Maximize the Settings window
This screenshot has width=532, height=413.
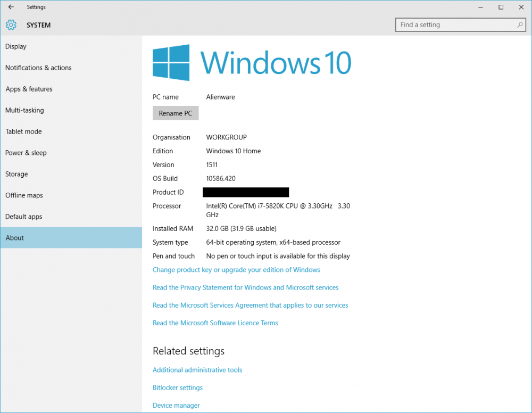click(x=501, y=7)
